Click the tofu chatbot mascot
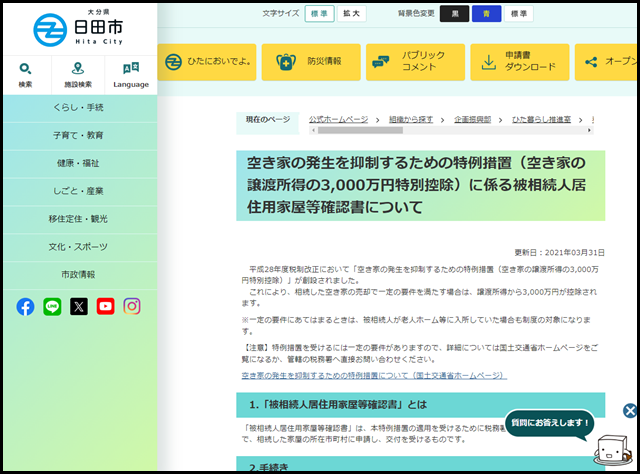This screenshot has height=474, width=640. [611, 450]
